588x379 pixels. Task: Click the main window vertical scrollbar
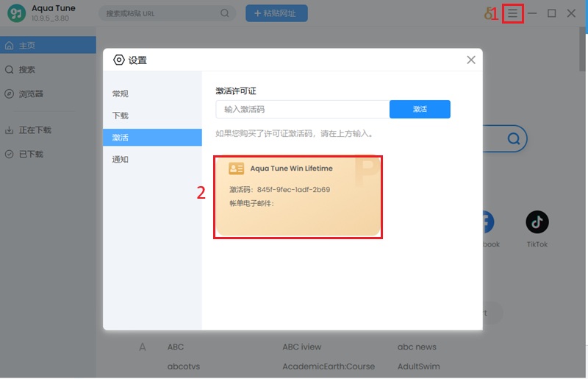point(582,49)
